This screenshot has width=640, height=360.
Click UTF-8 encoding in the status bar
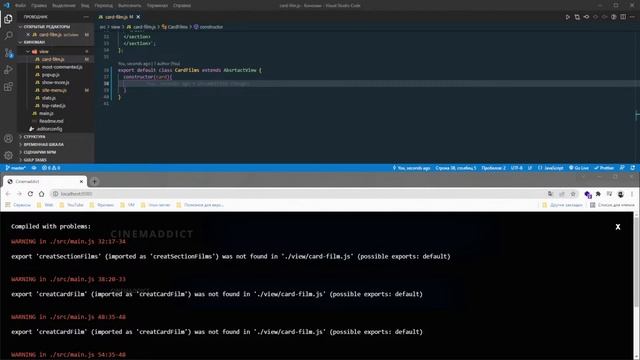point(516,168)
